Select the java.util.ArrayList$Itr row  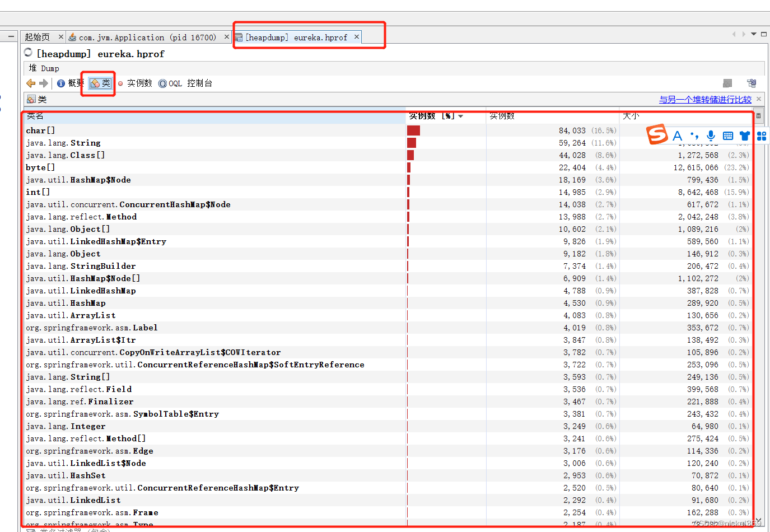pyautogui.click(x=389, y=340)
